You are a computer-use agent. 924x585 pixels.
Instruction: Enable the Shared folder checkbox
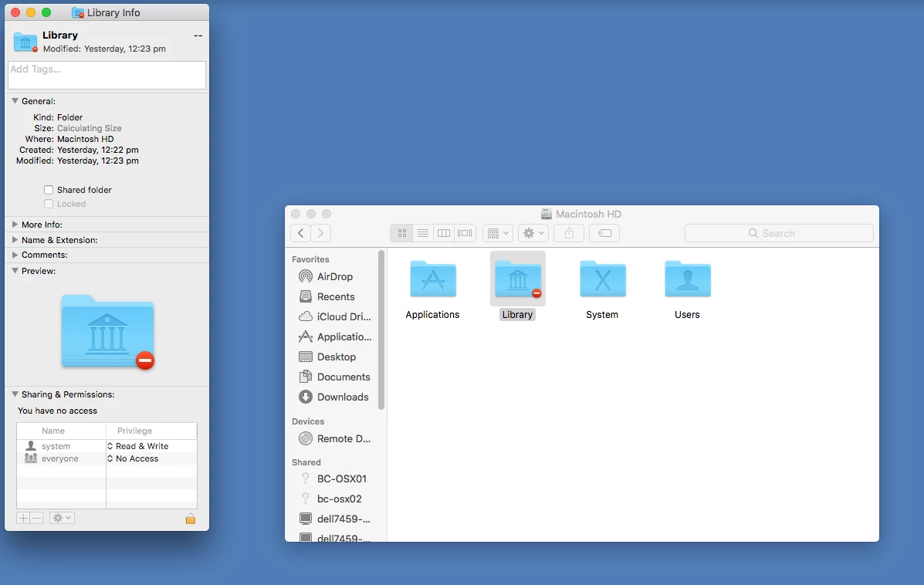pos(49,190)
